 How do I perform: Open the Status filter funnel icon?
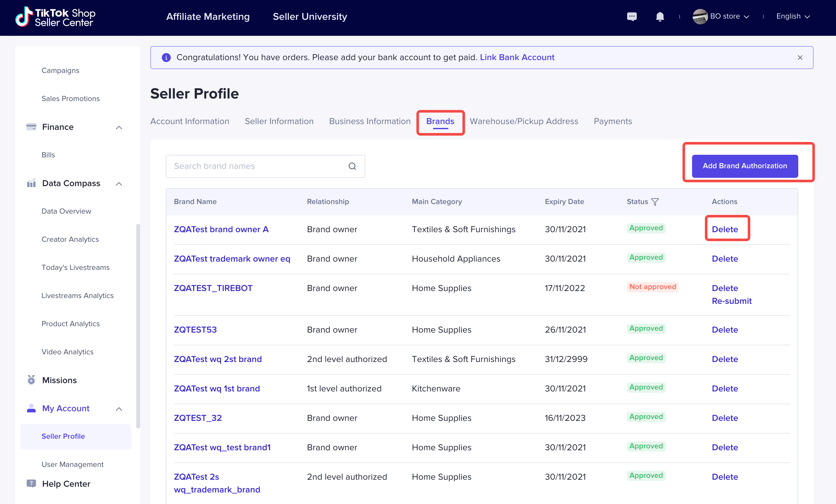655,202
